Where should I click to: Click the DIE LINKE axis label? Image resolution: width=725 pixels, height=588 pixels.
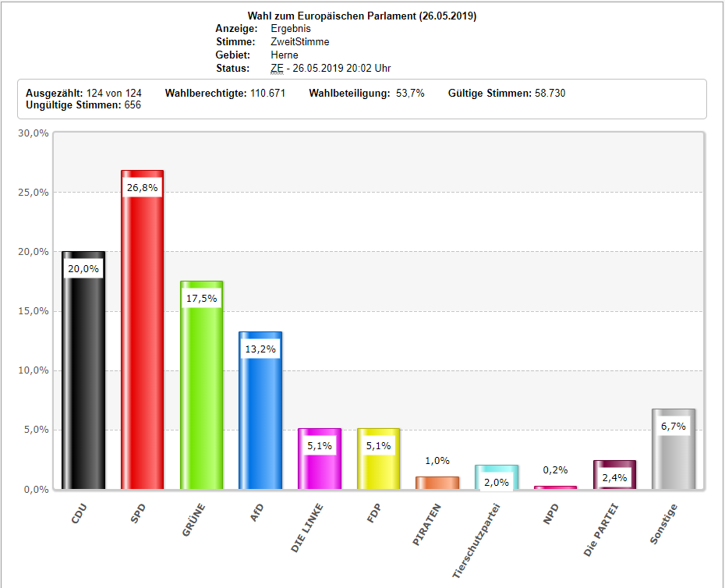[x=307, y=528]
